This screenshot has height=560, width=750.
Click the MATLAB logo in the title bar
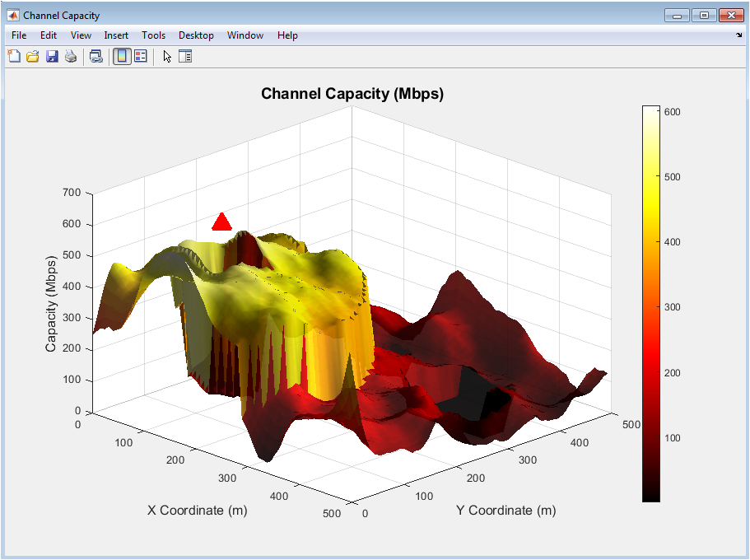pyautogui.click(x=13, y=15)
